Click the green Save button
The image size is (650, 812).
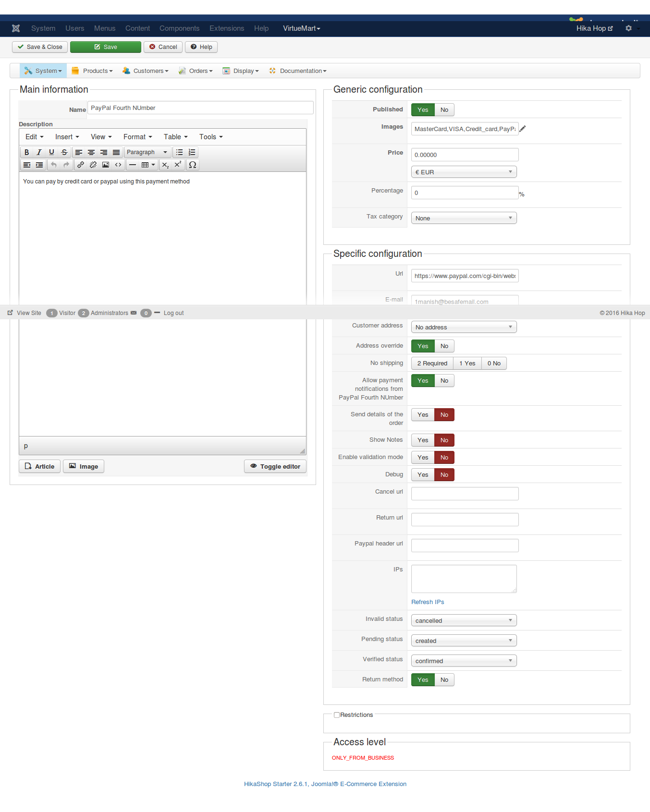(106, 47)
